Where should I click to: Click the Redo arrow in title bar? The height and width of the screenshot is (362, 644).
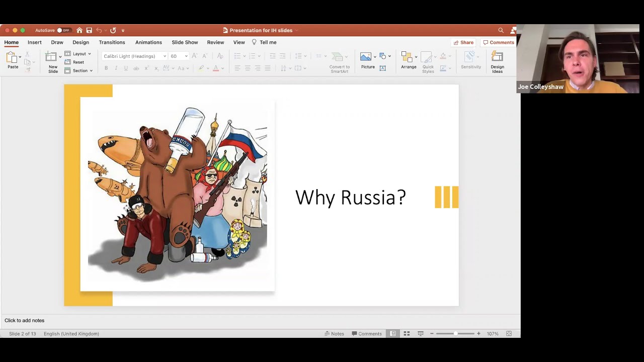(x=113, y=30)
